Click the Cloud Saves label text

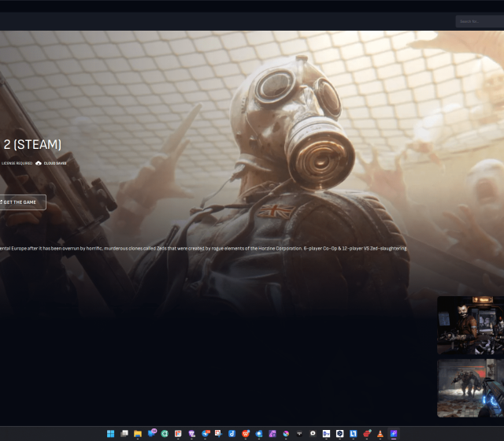(x=55, y=163)
